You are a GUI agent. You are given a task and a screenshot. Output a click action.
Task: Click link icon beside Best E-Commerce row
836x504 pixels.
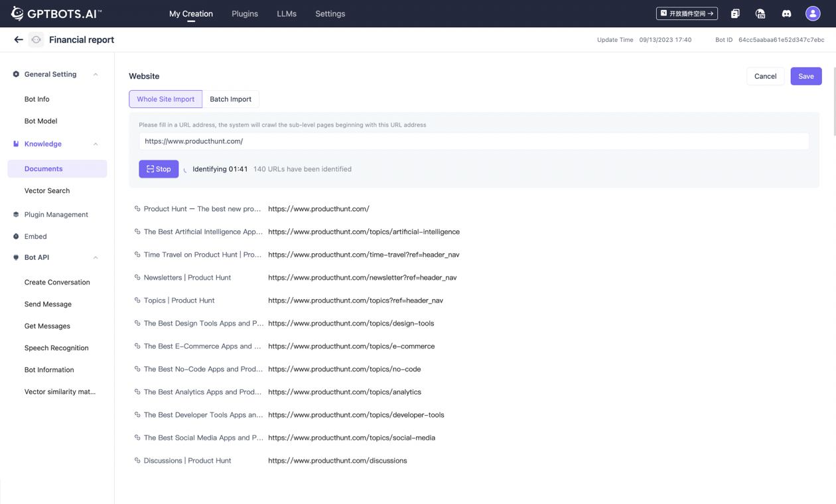pyautogui.click(x=137, y=346)
